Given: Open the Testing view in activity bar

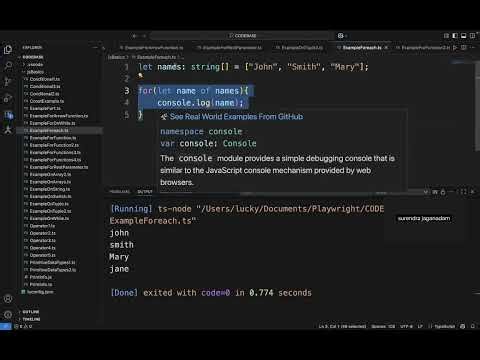Looking at the screenshot, I should 8,130.
